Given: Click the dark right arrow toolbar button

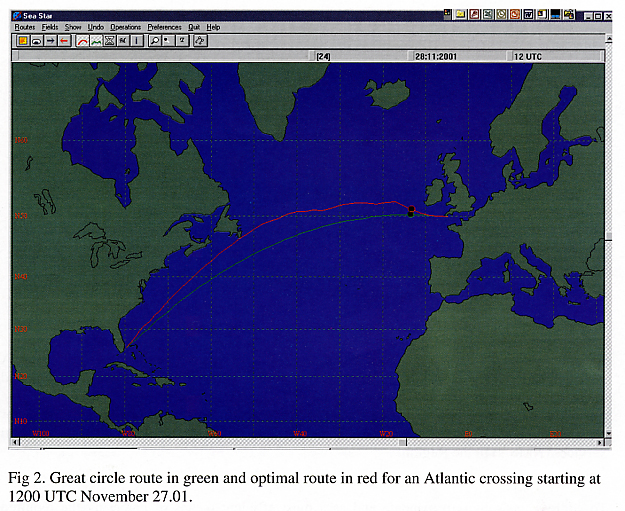Looking at the screenshot, I should click(x=50, y=41).
